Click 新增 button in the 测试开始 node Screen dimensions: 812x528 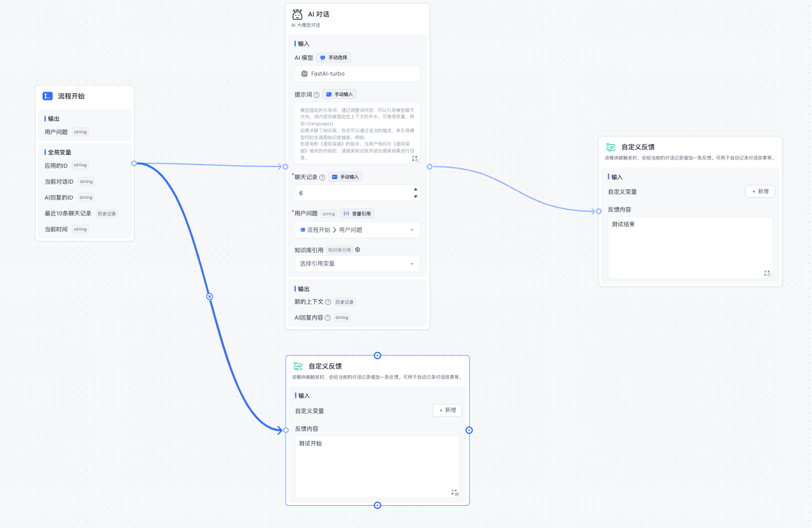click(x=447, y=410)
